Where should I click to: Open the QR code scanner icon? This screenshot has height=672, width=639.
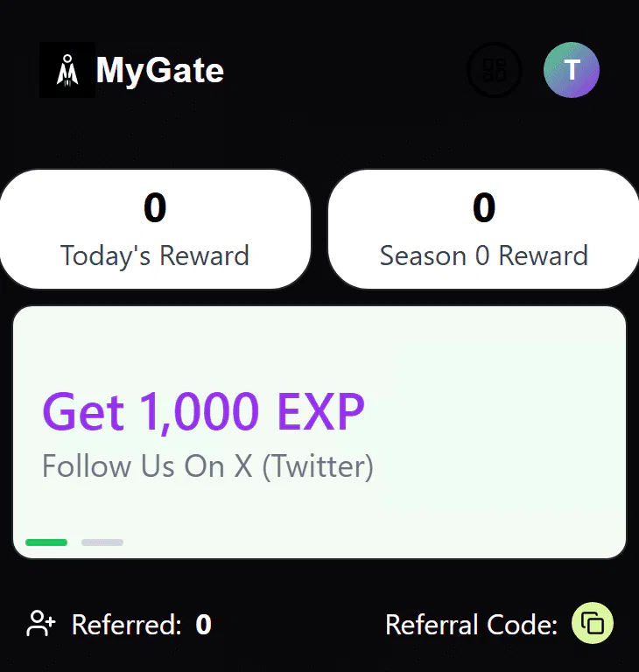495,70
